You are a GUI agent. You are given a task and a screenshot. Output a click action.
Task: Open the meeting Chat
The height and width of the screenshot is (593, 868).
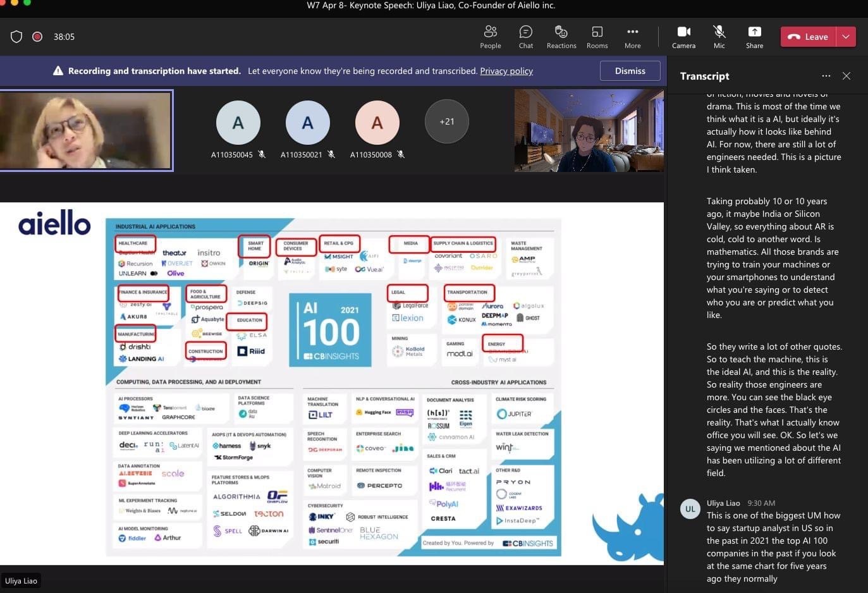[525, 37]
